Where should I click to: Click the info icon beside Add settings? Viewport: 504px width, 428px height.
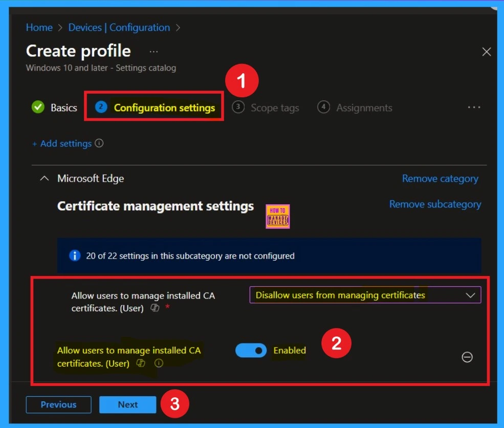99,143
